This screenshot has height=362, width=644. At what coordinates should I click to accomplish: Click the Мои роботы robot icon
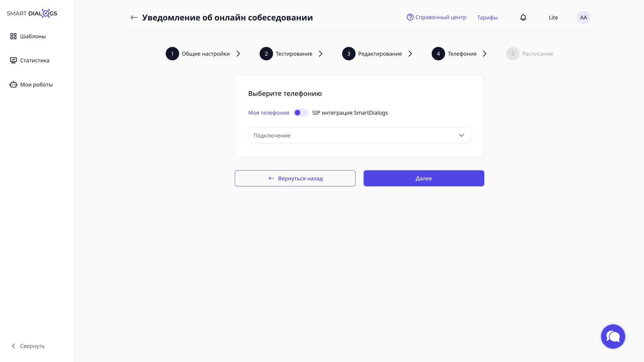coord(13,85)
